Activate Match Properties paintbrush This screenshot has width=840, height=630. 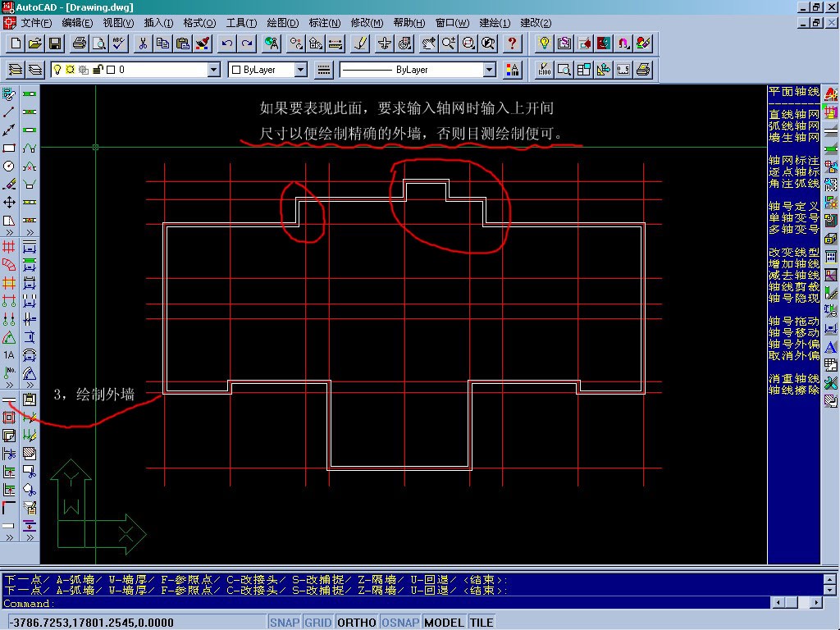(x=203, y=43)
